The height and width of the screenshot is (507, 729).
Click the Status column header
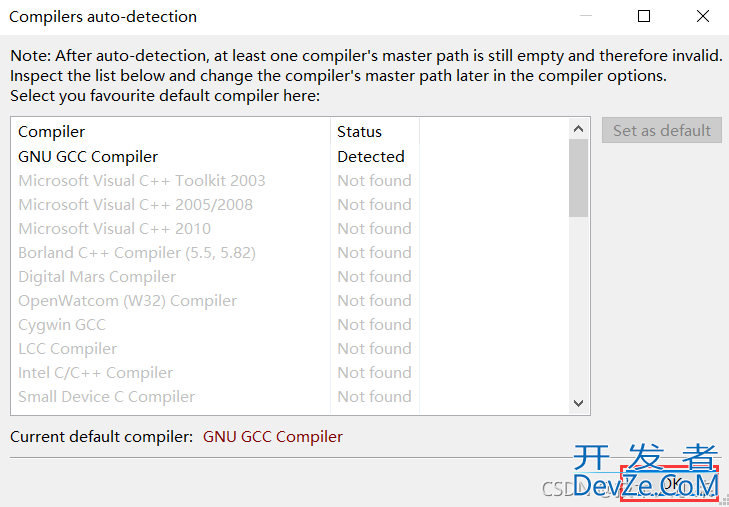pos(375,132)
